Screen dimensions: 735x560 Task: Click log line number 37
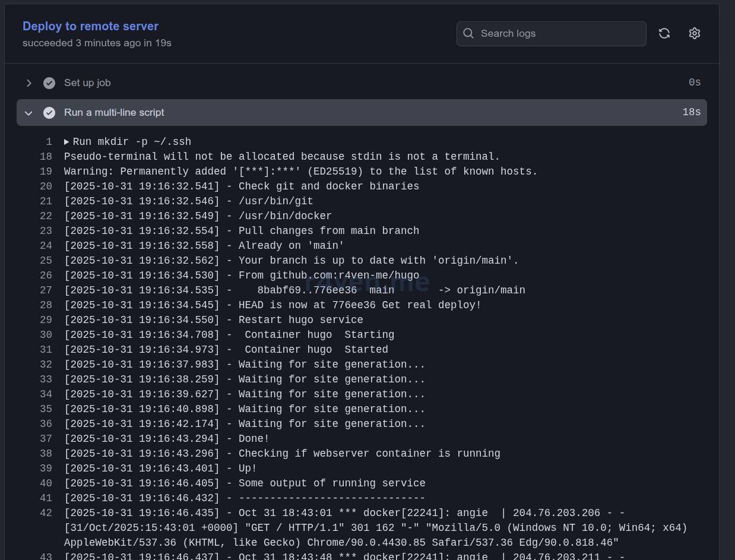tap(46, 439)
